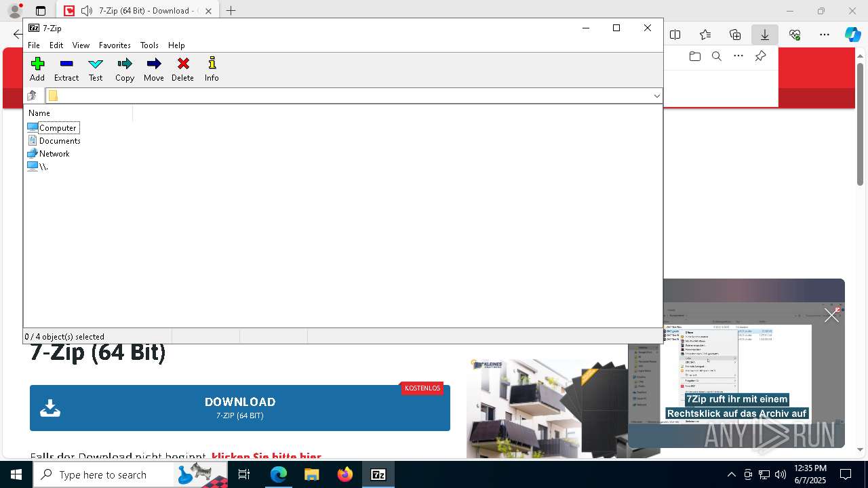Sort by the Name column header

point(79,113)
